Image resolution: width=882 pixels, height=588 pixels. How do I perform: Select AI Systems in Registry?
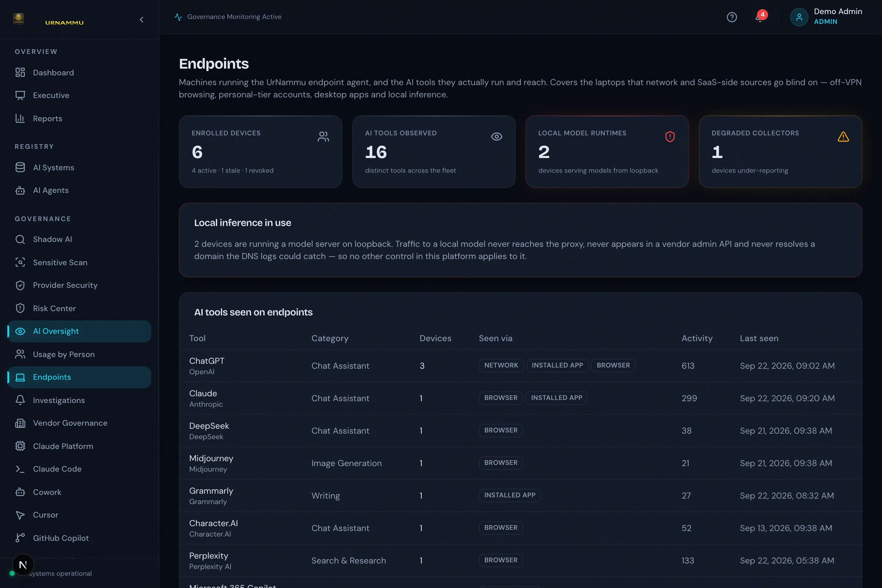[79, 167]
